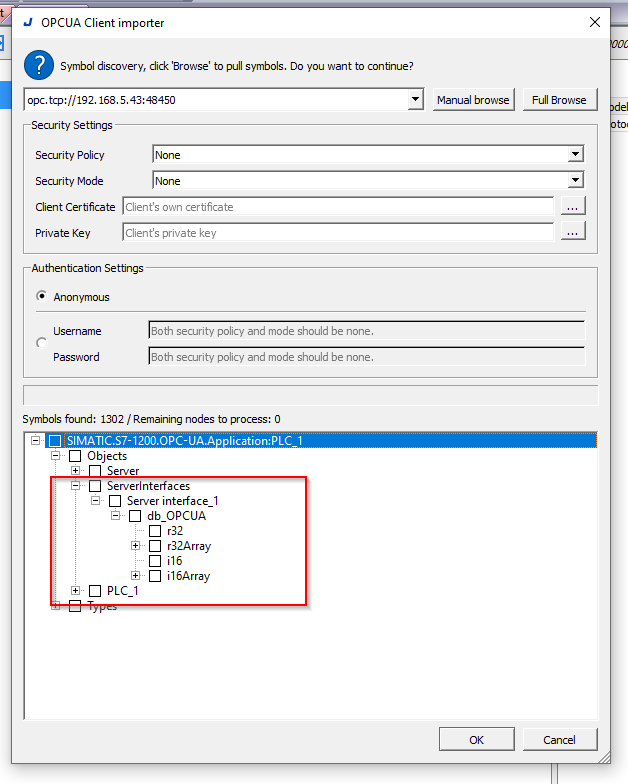
Task: Open the Security Policy dropdown
Action: 576,154
